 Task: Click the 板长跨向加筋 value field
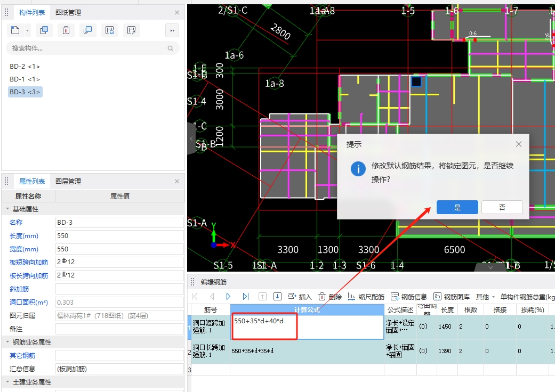coord(119,275)
